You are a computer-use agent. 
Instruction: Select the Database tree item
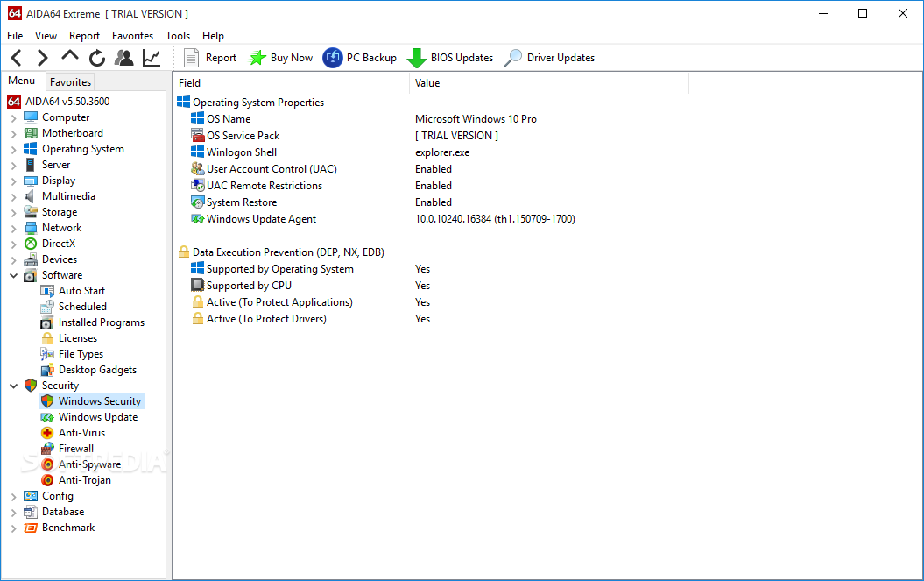[53, 512]
